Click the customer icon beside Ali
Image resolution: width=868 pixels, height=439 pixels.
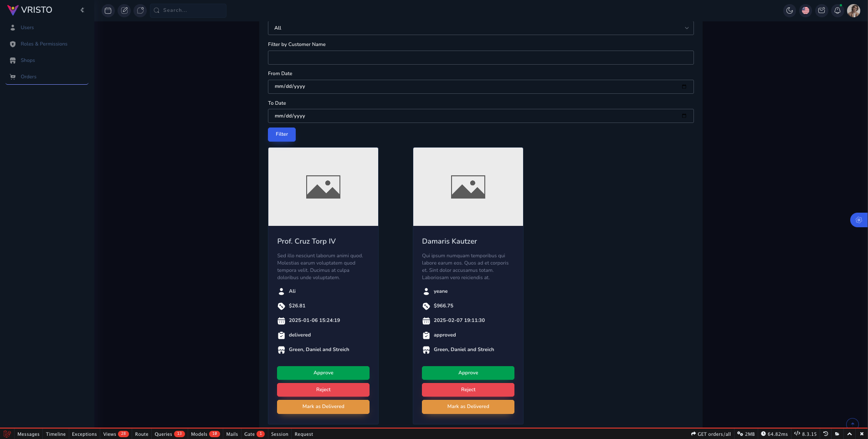[281, 291]
